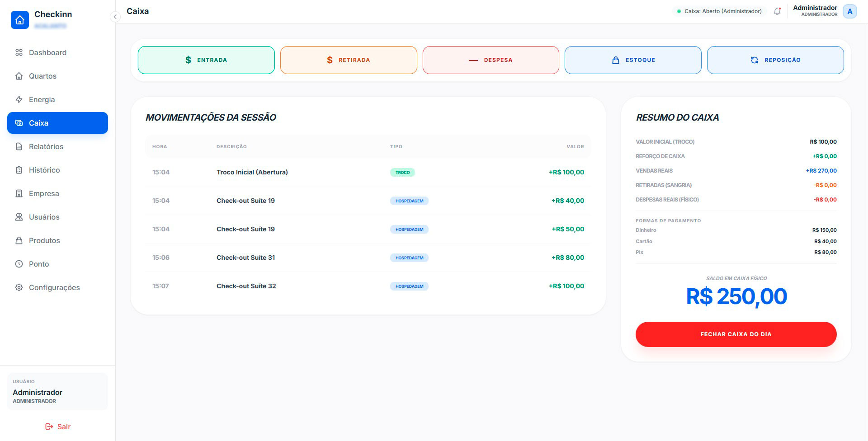Click the Sair logout link

point(58,427)
